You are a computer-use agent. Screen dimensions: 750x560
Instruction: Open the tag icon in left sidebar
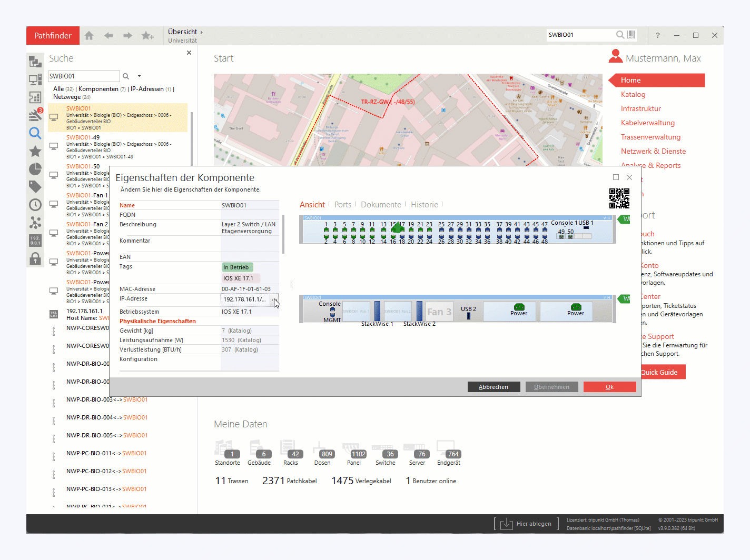(35, 187)
